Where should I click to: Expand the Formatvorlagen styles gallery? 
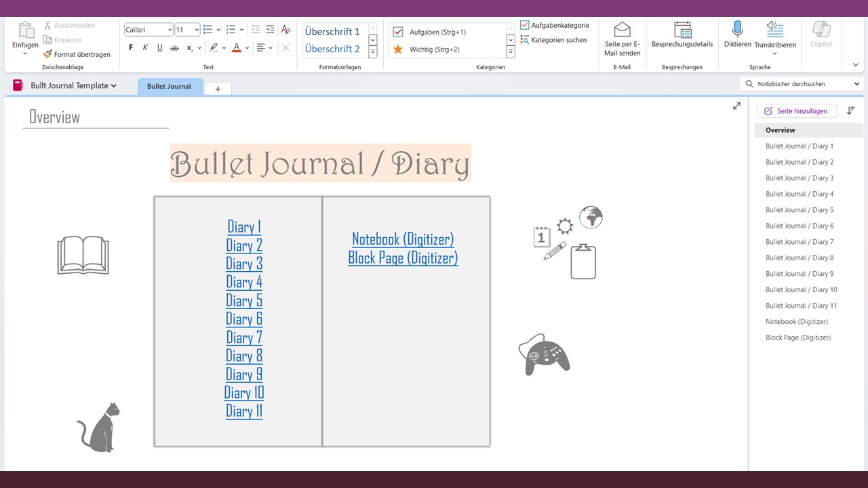(x=373, y=52)
